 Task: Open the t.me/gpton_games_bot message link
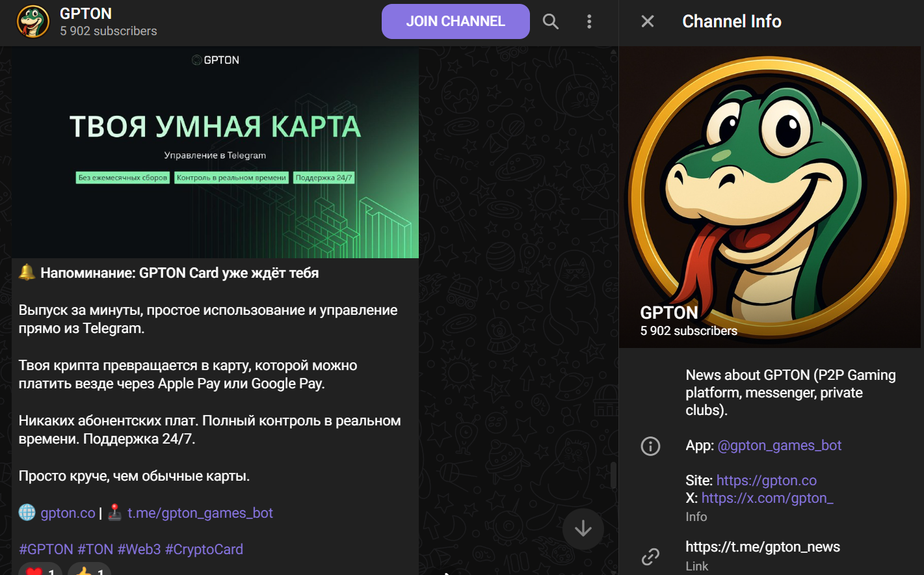[200, 513]
